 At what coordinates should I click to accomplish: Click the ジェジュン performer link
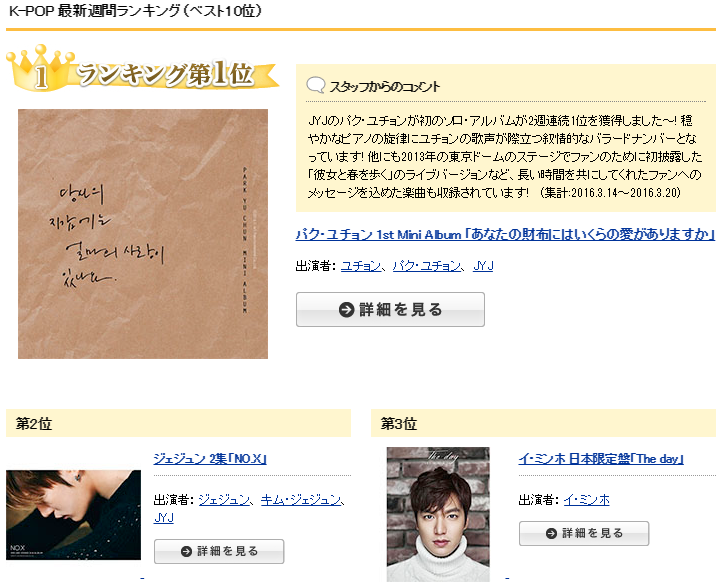224,500
